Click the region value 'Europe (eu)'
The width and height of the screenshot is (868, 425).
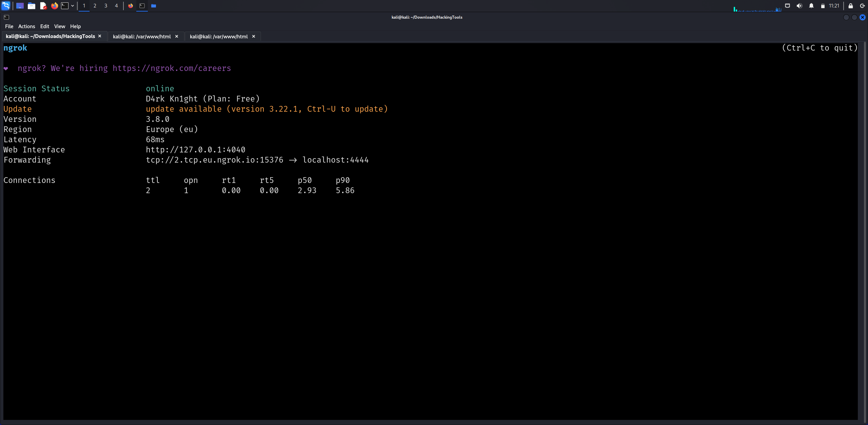tap(172, 129)
